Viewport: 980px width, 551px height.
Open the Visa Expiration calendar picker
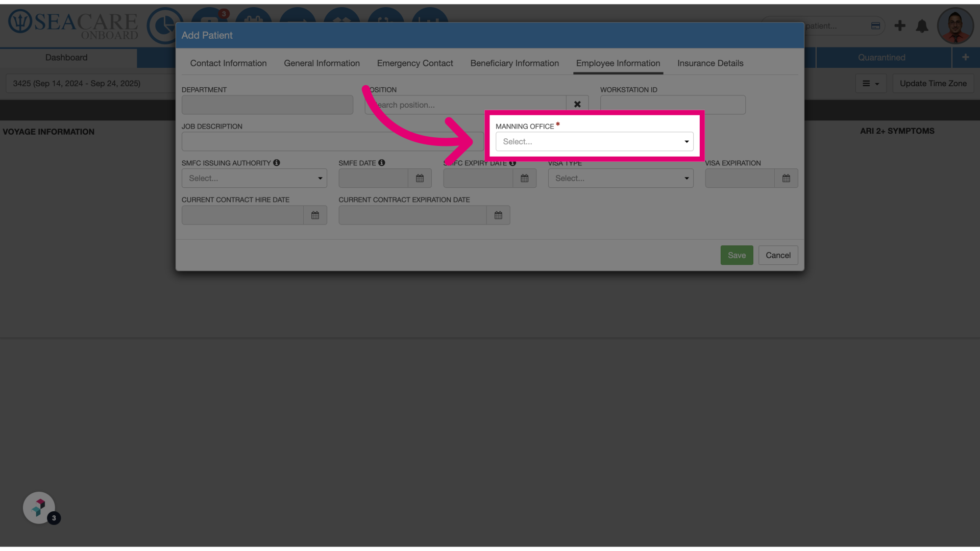786,178
